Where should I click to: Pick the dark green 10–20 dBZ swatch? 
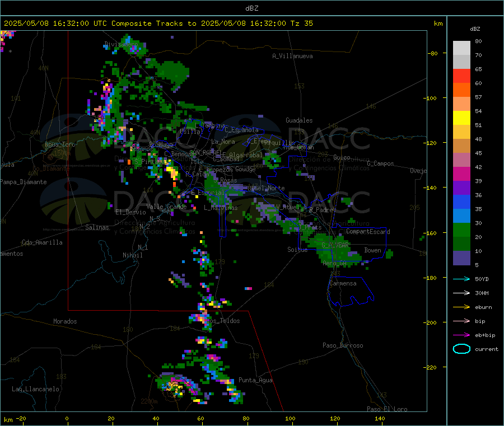pyautogui.click(x=461, y=244)
